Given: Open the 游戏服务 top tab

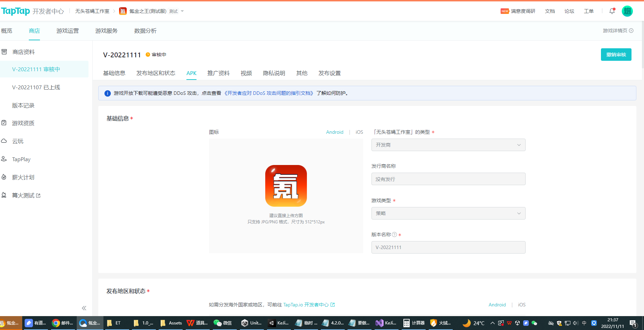Looking at the screenshot, I should click(x=107, y=31).
